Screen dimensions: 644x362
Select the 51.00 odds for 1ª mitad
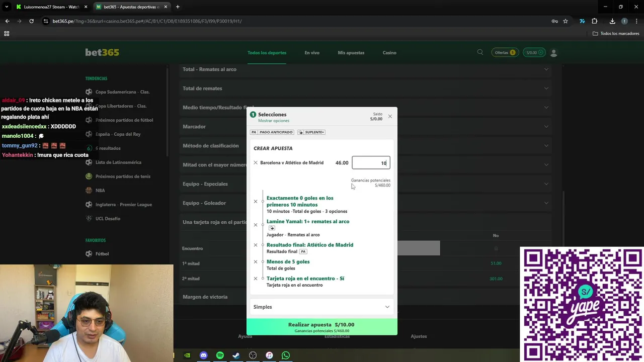(x=496, y=263)
